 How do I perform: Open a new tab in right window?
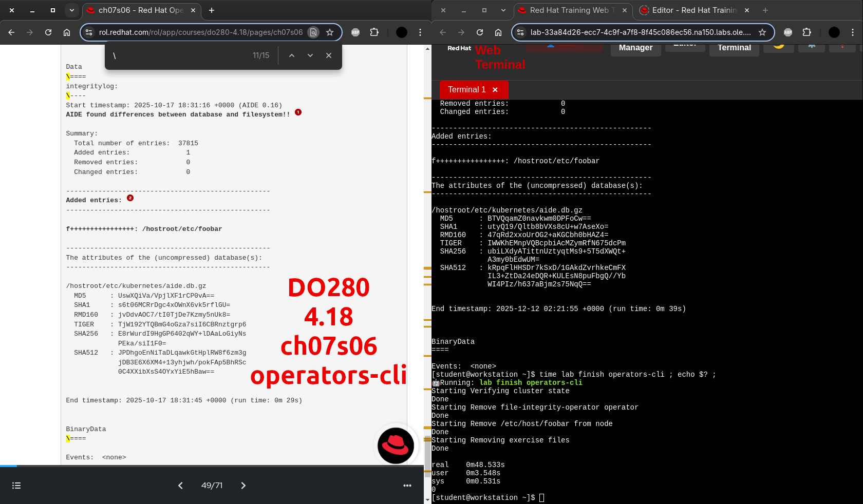[x=765, y=10]
